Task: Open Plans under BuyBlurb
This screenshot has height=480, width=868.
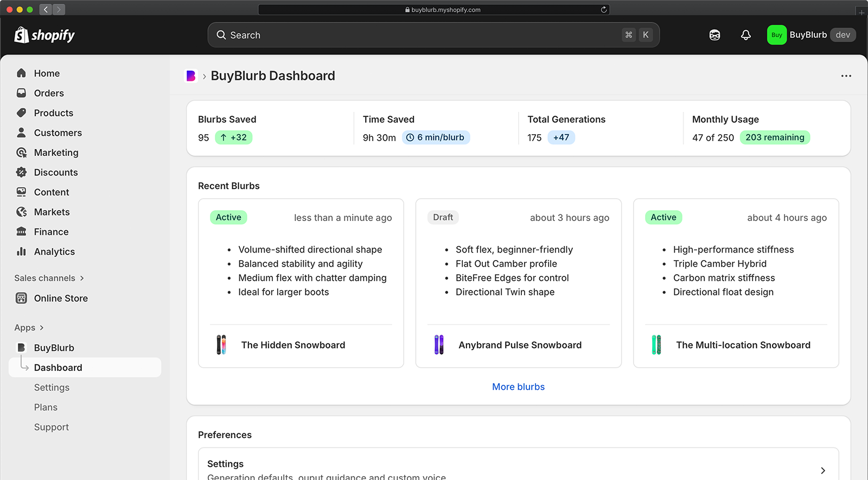Action: coord(46,407)
